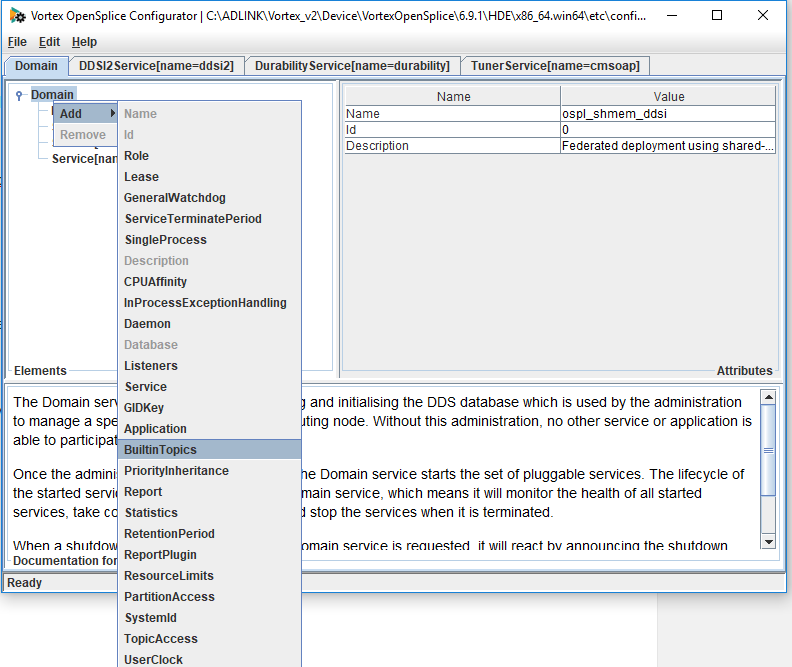The width and height of the screenshot is (792, 667).
Task: Click the documentation scrollbar thumb
Action: coord(768,450)
